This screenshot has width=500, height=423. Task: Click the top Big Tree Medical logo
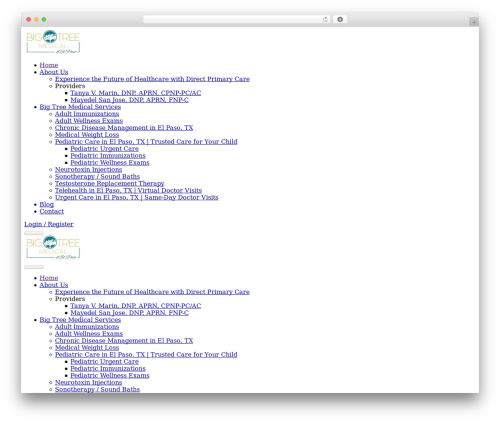pyautogui.click(x=53, y=42)
